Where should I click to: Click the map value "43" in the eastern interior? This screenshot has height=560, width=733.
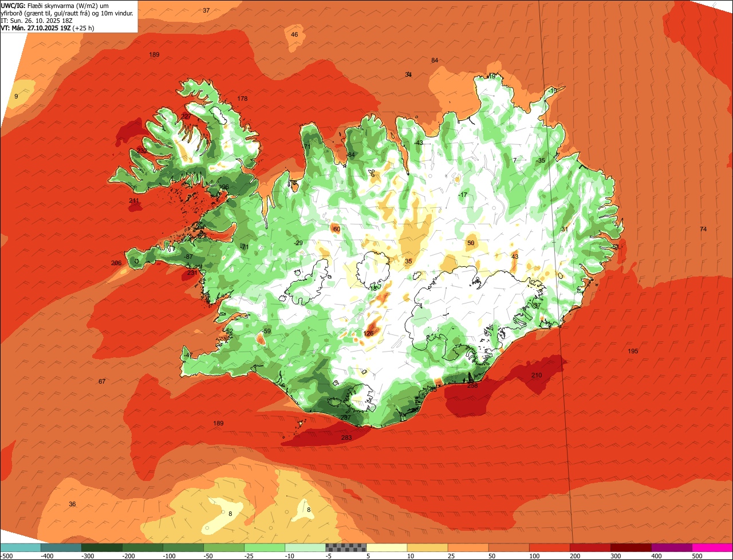pos(515,257)
